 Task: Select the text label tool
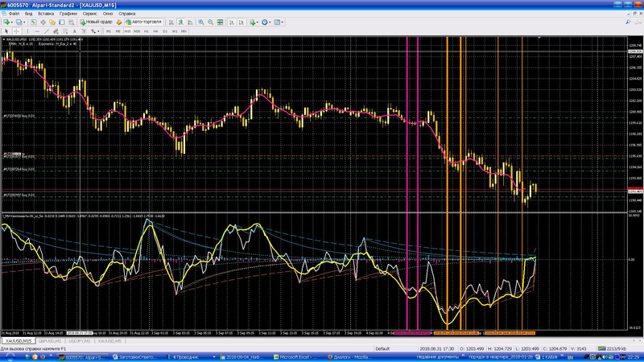click(83, 31)
